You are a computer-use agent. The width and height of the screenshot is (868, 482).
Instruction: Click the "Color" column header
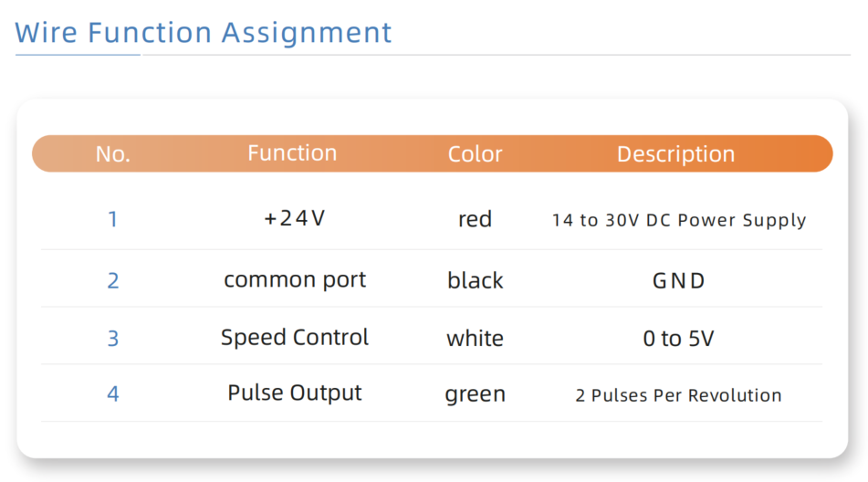point(475,154)
